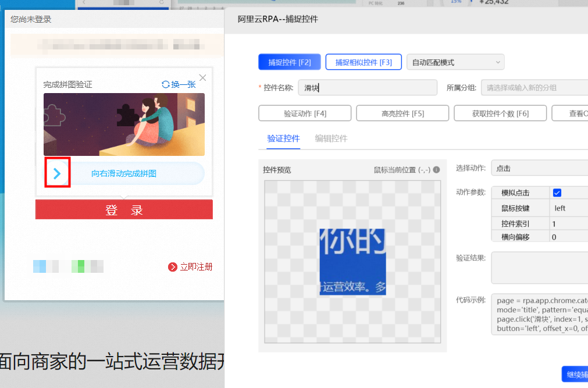Image resolution: width=588 pixels, height=388 pixels.
Task: Click the 高亮控件 [F5] button
Action: [x=402, y=113]
